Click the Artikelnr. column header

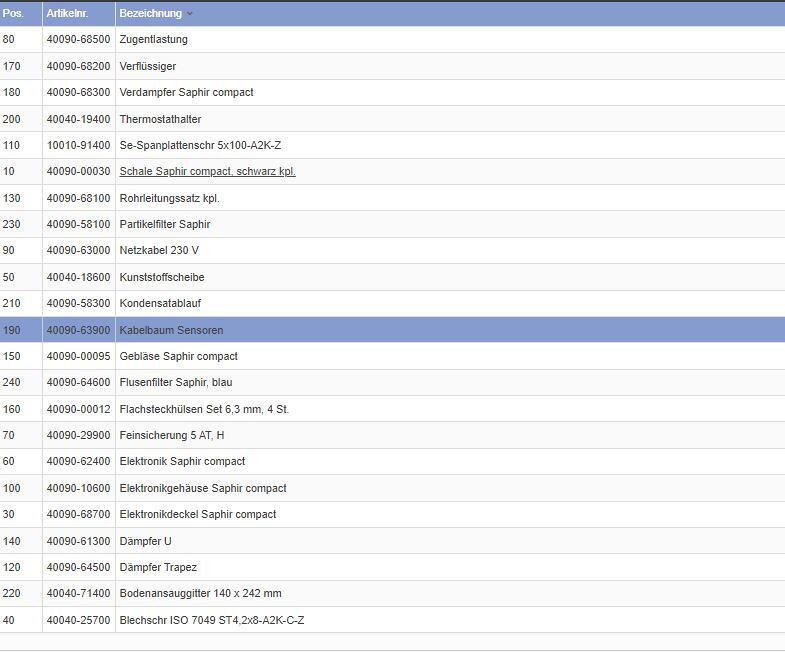point(68,14)
